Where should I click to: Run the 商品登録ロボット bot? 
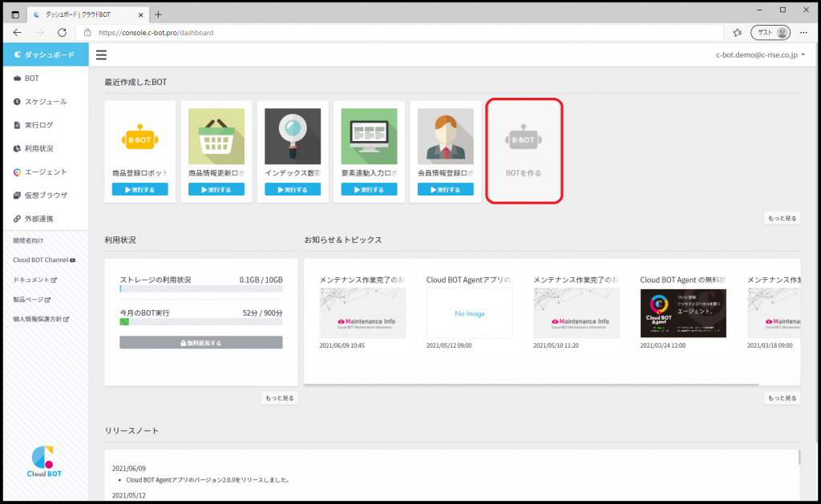pyautogui.click(x=140, y=189)
